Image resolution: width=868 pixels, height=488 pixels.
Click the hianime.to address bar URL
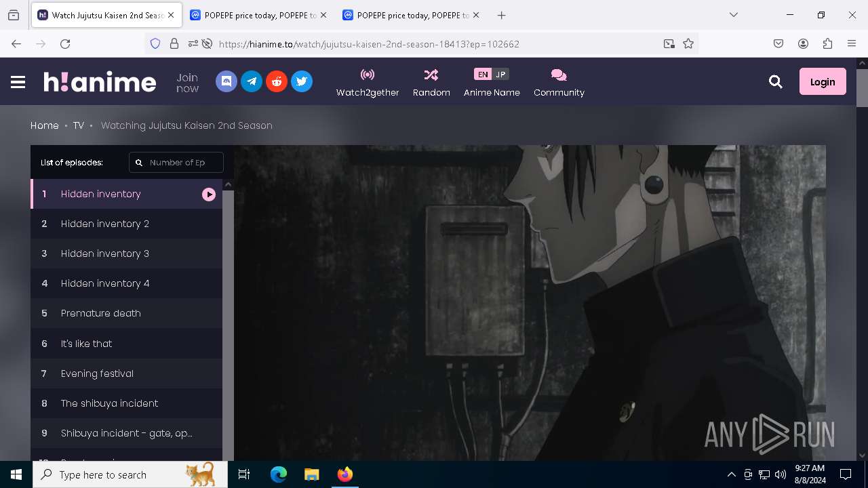point(369,44)
